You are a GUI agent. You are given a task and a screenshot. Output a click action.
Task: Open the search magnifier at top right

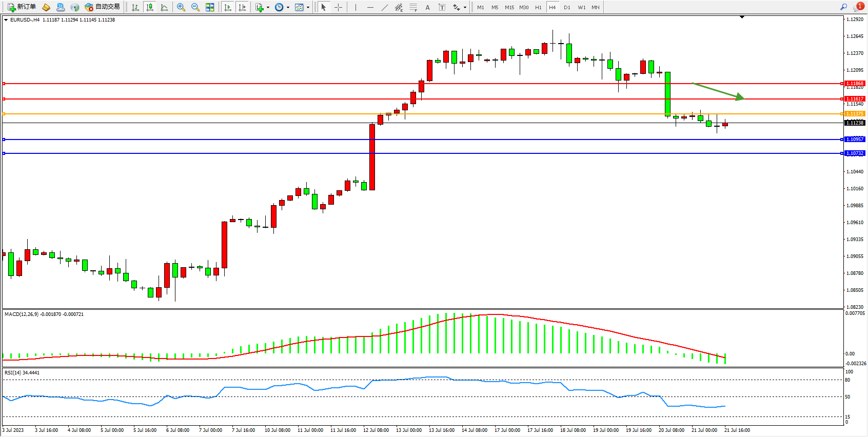[x=843, y=7]
